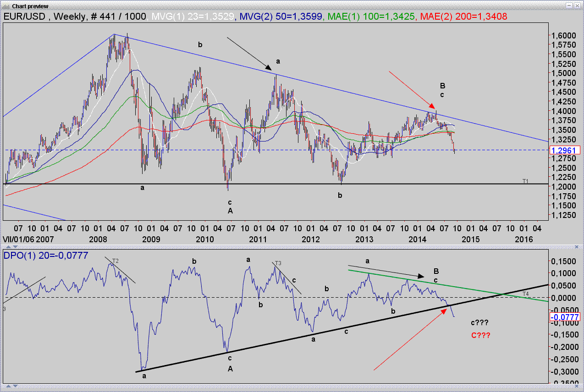Click the MAE(2) 200=1,3408 indicator label

tap(463, 16)
